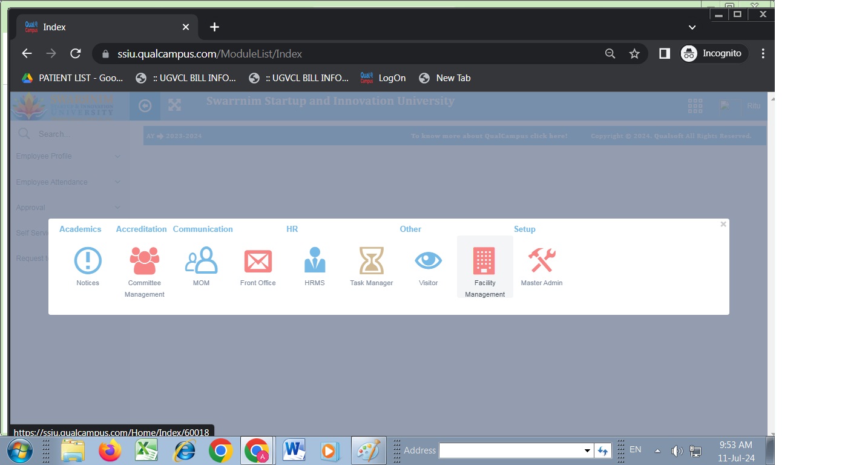Open the Master Admin module
The width and height of the screenshot is (868, 465).
[x=542, y=266]
